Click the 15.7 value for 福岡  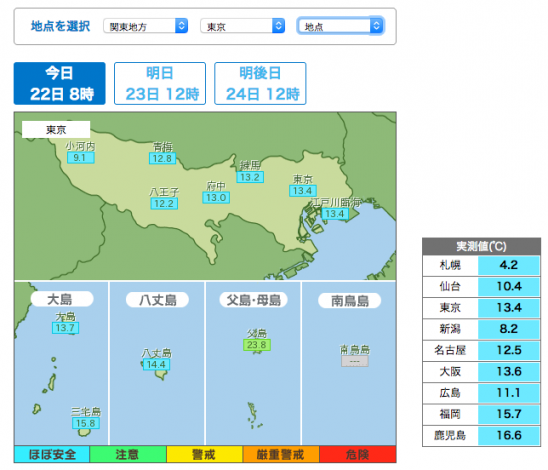tap(509, 414)
